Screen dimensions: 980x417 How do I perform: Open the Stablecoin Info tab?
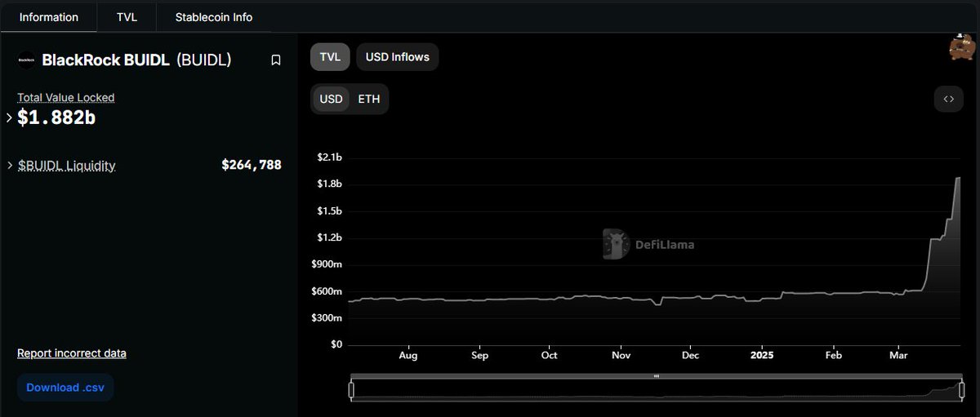click(x=214, y=16)
